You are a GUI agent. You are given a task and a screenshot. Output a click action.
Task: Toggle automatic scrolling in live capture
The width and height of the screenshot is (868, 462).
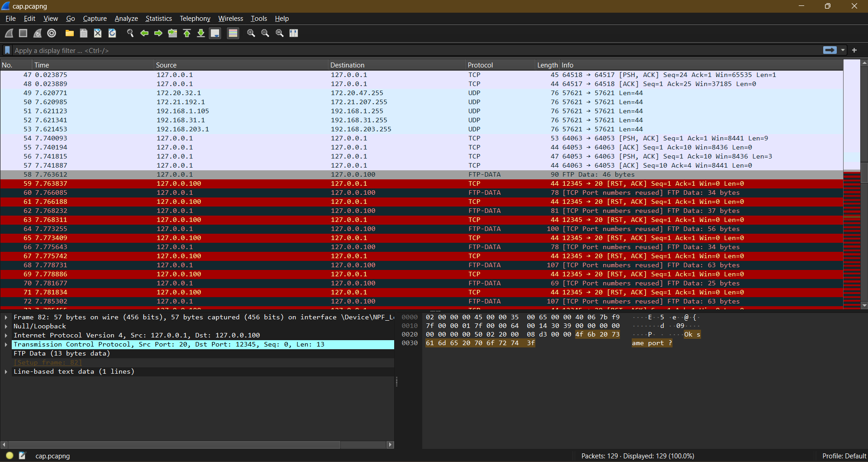[215, 33]
